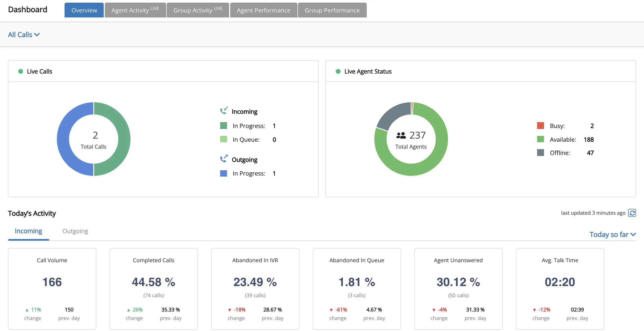Click the chevron next to All Calls
Viewport: 644px width, 331px height.
[x=37, y=35]
